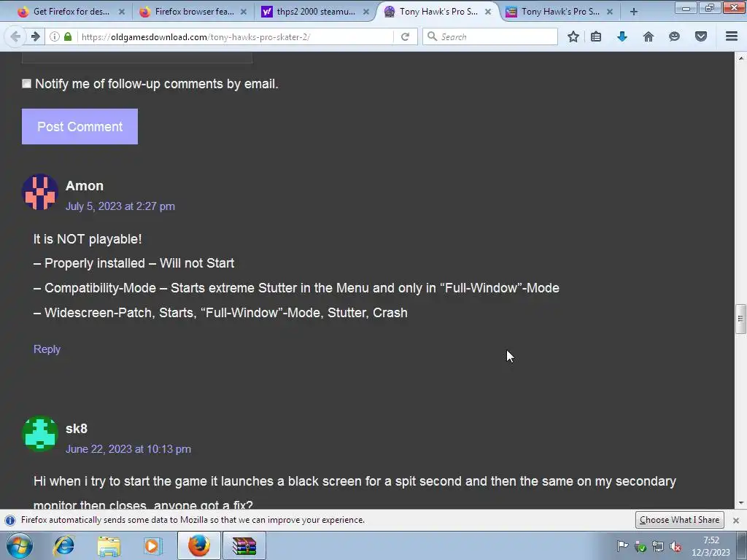Screen dimensions: 747x560
Task: Click the Widescreen-Patch comment line
Action: [x=220, y=313]
